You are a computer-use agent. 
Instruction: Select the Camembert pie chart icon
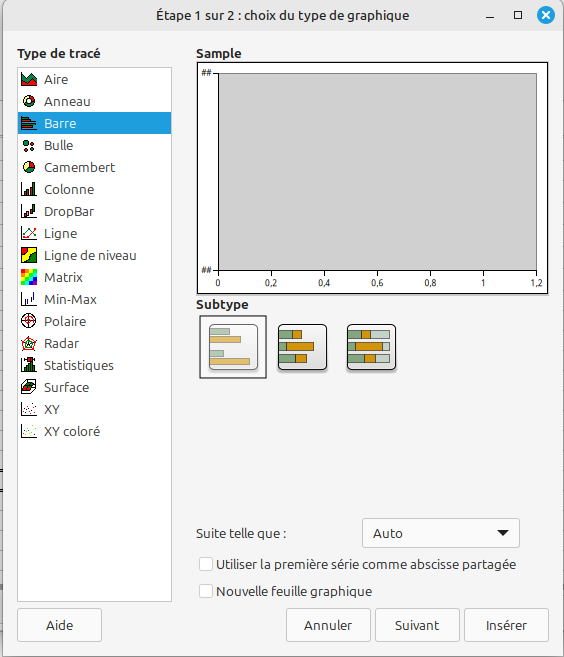(29, 167)
